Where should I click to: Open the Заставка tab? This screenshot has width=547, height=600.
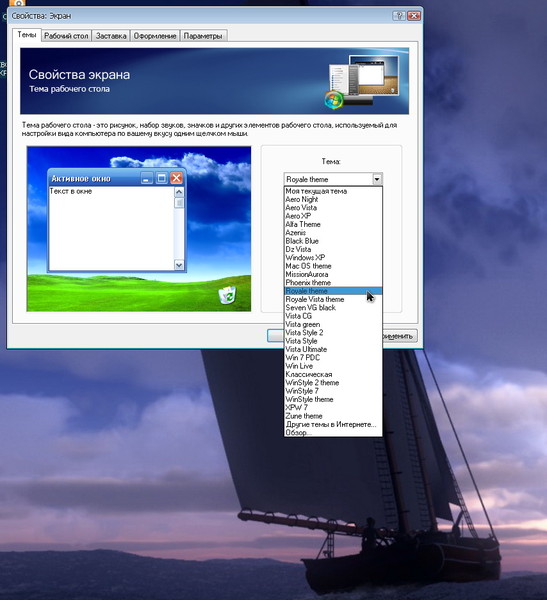[x=111, y=36]
